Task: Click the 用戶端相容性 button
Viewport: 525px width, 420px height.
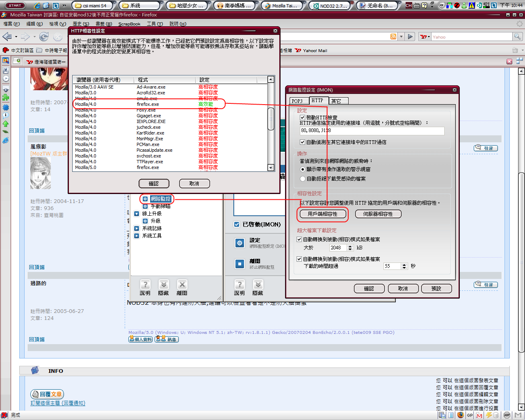Action: coord(322,214)
